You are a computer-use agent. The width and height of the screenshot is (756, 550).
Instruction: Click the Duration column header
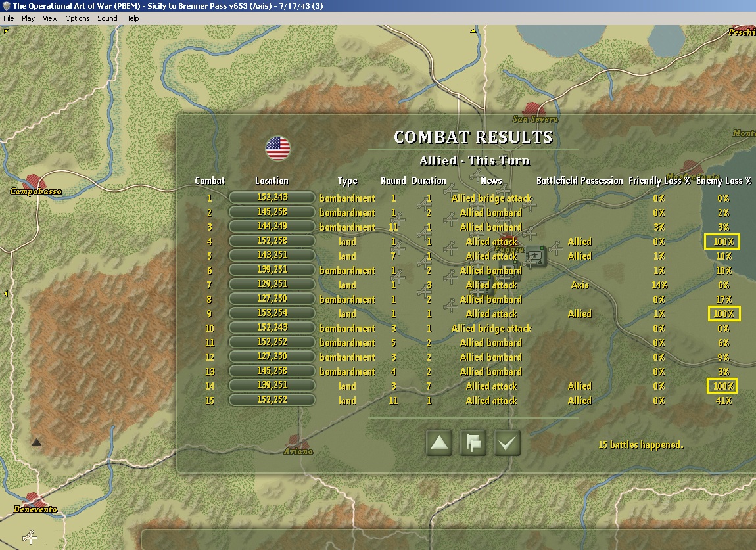click(429, 181)
